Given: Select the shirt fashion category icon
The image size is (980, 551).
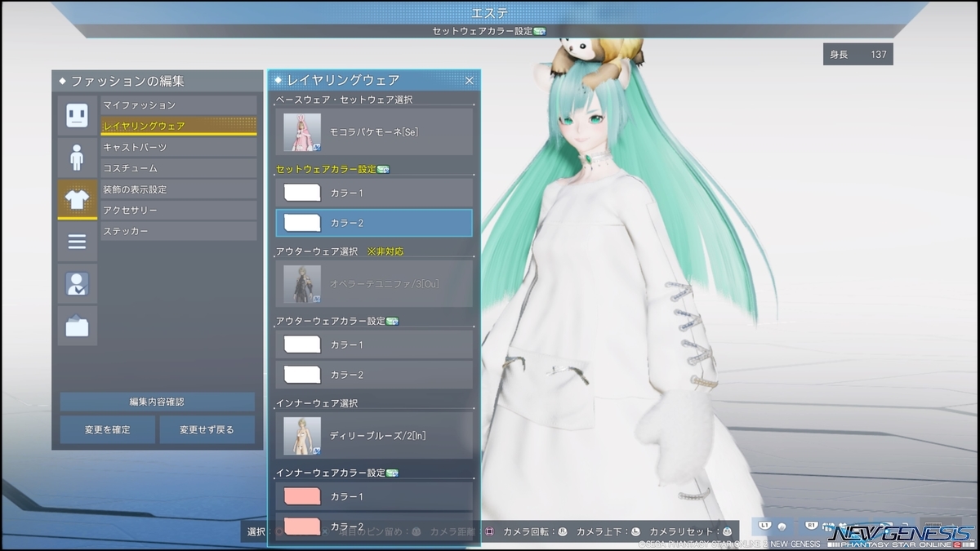Looking at the screenshot, I should pyautogui.click(x=77, y=199).
